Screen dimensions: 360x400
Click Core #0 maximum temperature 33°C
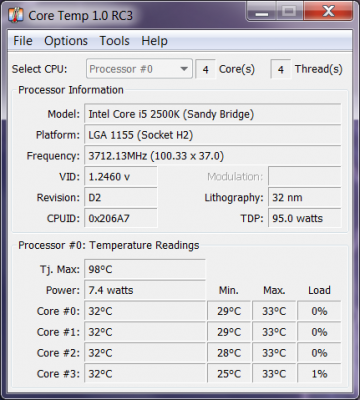pyautogui.click(x=274, y=311)
